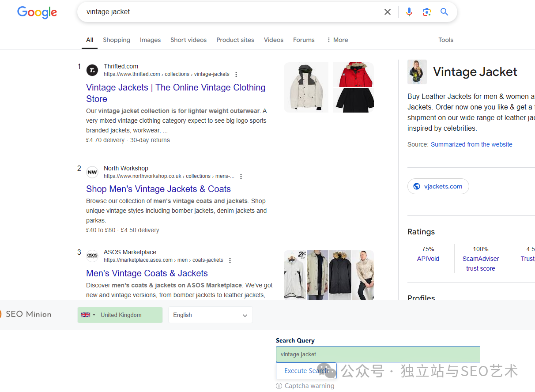Image resolution: width=535 pixels, height=392 pixels.
Task: Switch to the Forums tab
Action: pos(304,40)
